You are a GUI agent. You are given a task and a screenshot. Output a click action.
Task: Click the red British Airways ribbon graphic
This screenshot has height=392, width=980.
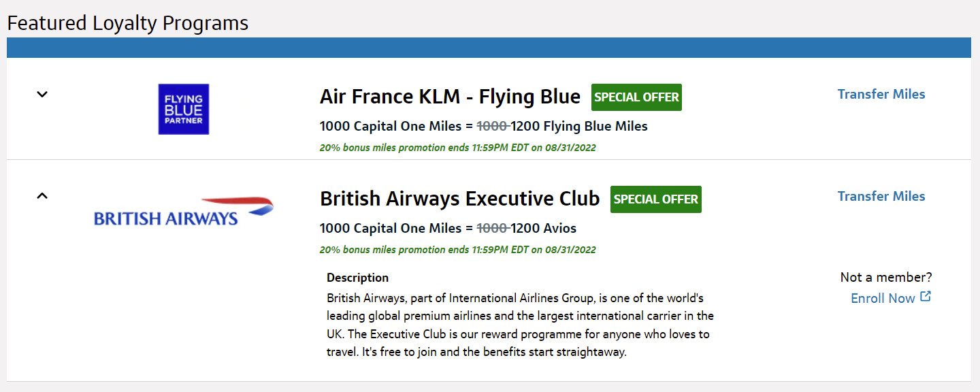(x=237, y=199)
